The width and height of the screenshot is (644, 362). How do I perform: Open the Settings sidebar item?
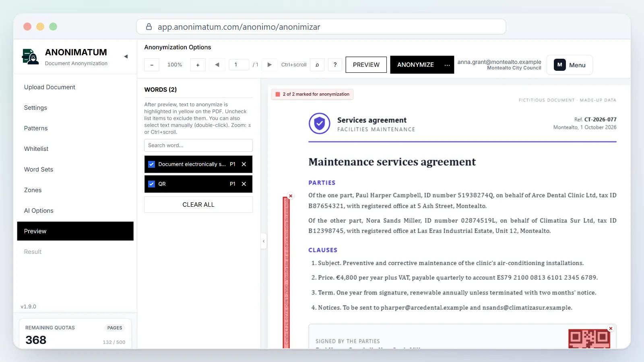point(75,108)
